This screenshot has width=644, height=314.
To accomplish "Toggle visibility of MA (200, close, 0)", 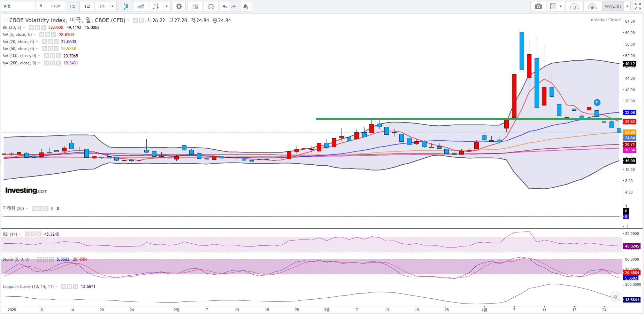I will coord(46,63).
